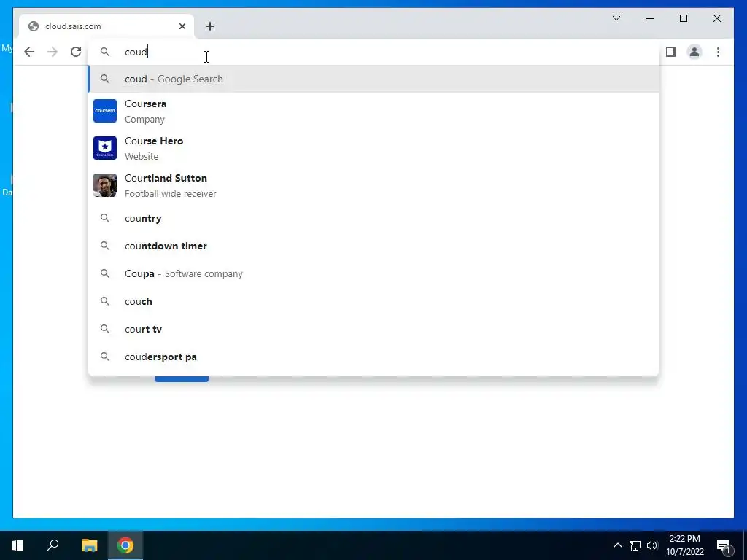The height and width of the screenshot is (560, 747).
Task: Reload the page with the refresh icon
Action: [76, 52]
